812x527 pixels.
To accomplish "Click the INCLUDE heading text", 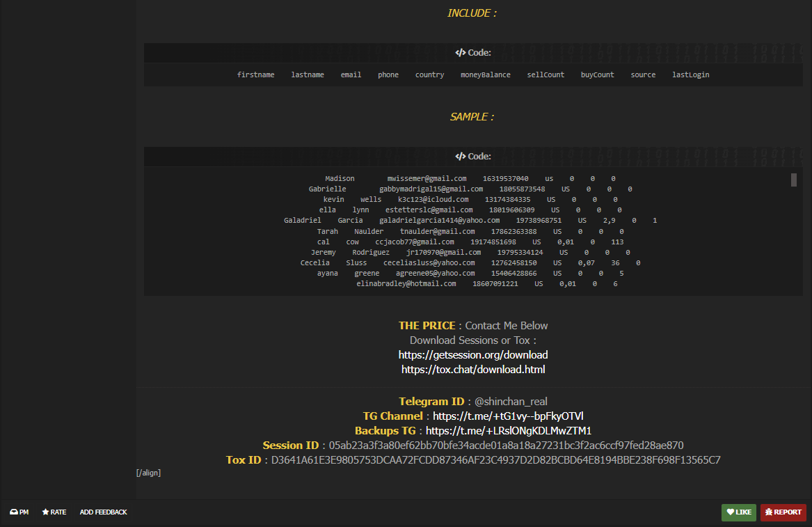I will click(472, 13).
